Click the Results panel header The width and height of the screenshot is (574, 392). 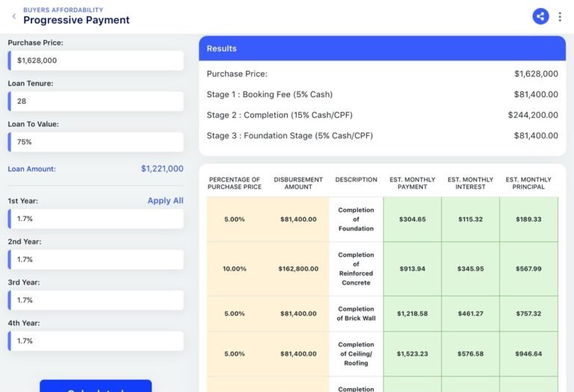pyautogui.click(x=382, y=49)
